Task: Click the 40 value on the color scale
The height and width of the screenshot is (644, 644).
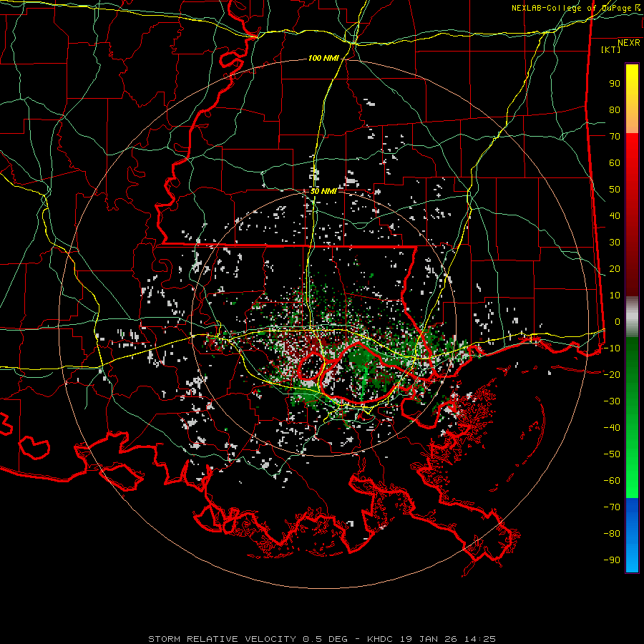Action: 615,216
